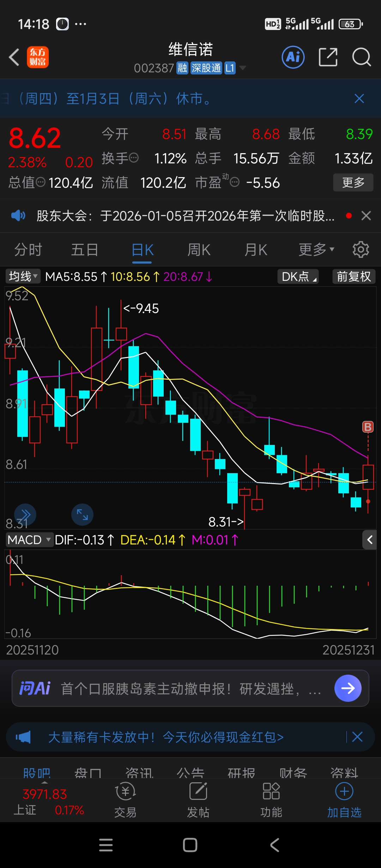Open the 研报 tab
The width and height of the screenshot is (381, 868).
[242, 773]
